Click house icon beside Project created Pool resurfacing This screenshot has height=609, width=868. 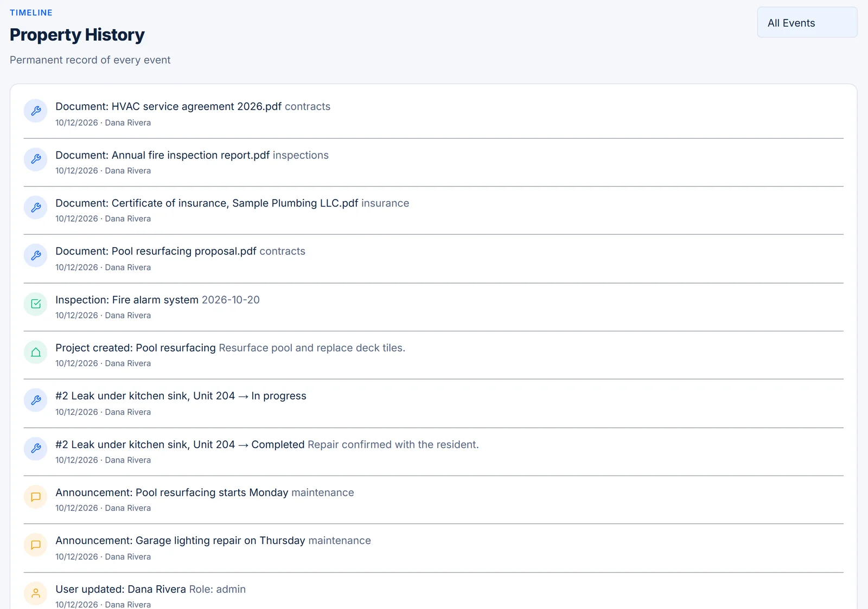(36, 352)
